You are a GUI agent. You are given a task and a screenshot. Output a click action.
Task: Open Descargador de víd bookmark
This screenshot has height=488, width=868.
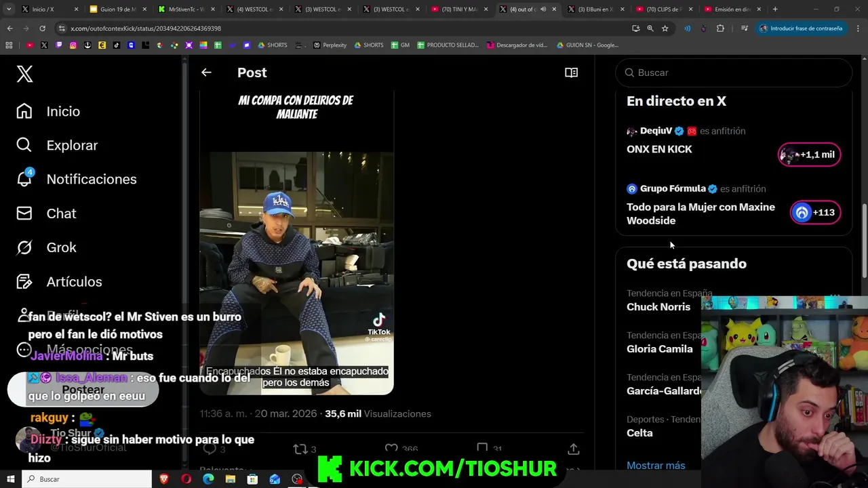(x=516, y=45)
